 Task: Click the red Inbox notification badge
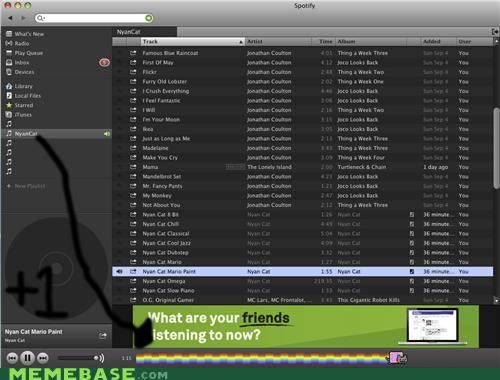(x=104, y=62)
